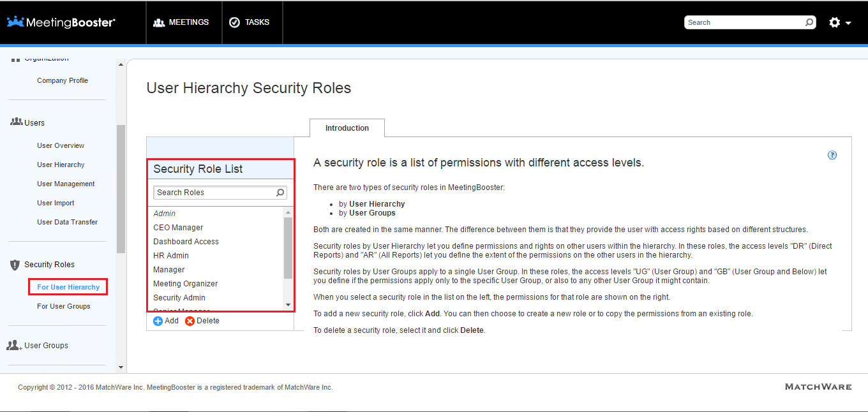The height and width of the screenshot is (412, 868).
Task: Open the Tasks menu
Action: (x=252, y=22)
